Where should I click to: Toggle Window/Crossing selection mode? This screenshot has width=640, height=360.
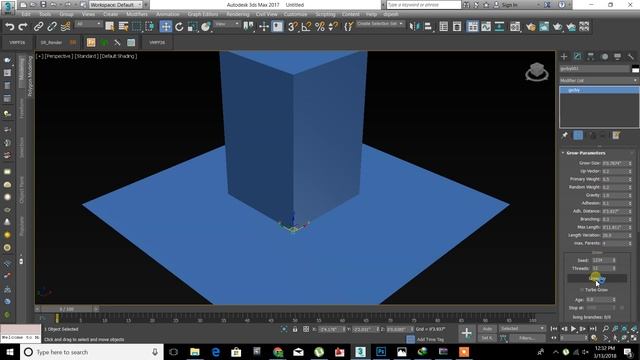[x=150, y=27]
